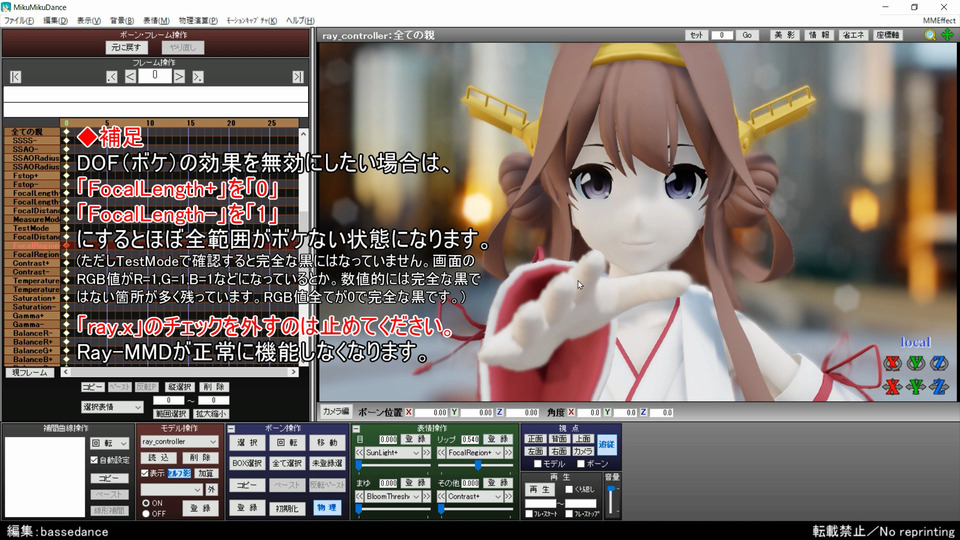Toggle the 表示 checkbox in model panel
The width and height of the screenshot is (960, 540).
coord(144,473)
